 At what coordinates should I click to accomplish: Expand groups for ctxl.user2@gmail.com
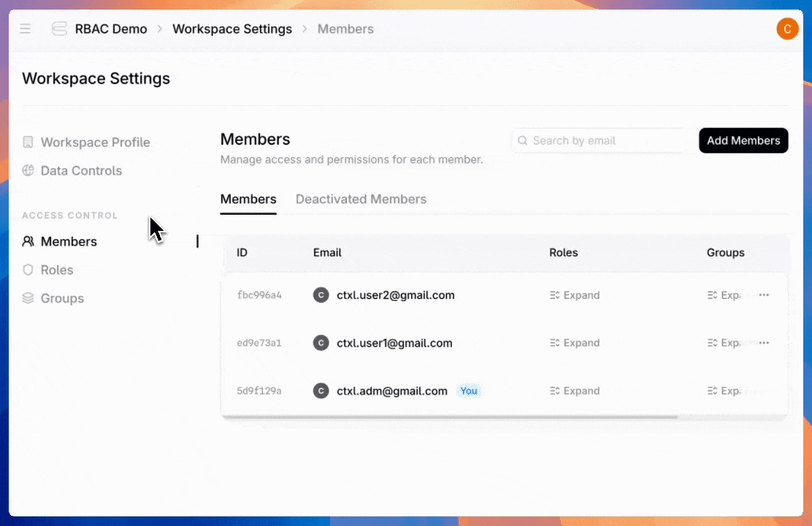724,295
